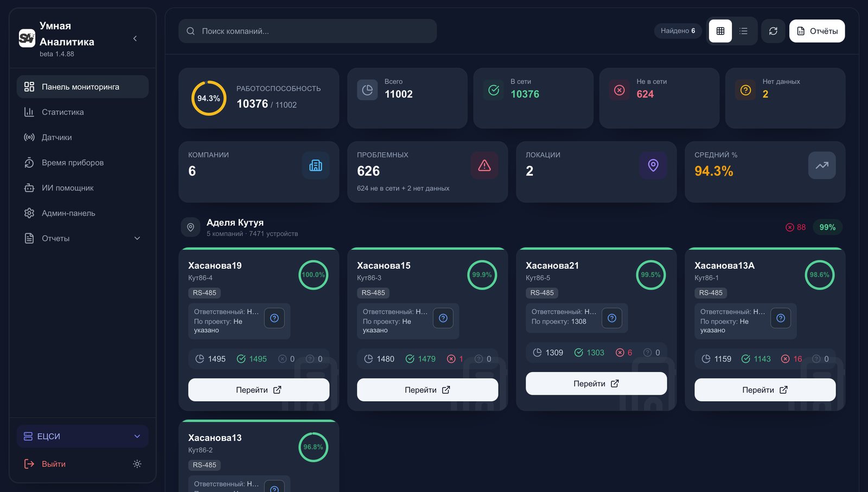Click Перейти on the Хасанова13А card

765,390
